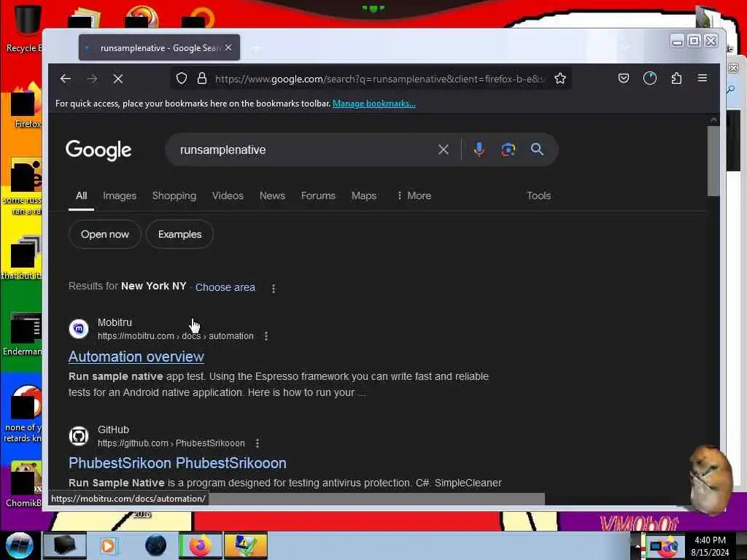Open options dots next to Choose area

(x=274, y=288)
